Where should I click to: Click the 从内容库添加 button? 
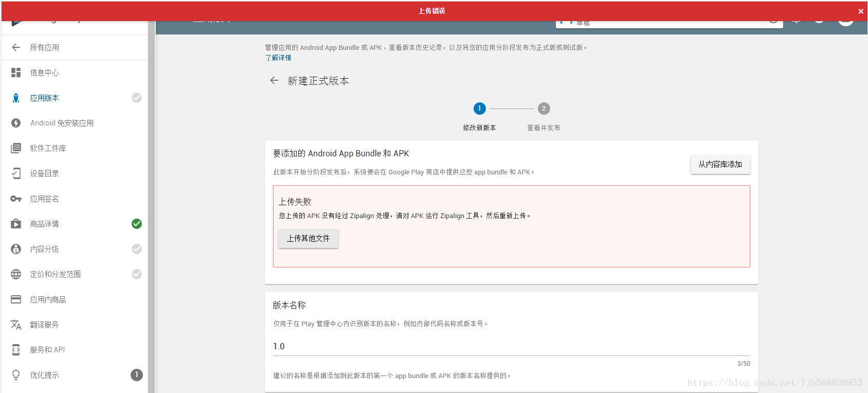pyautogui.click(x=720, y=165)
